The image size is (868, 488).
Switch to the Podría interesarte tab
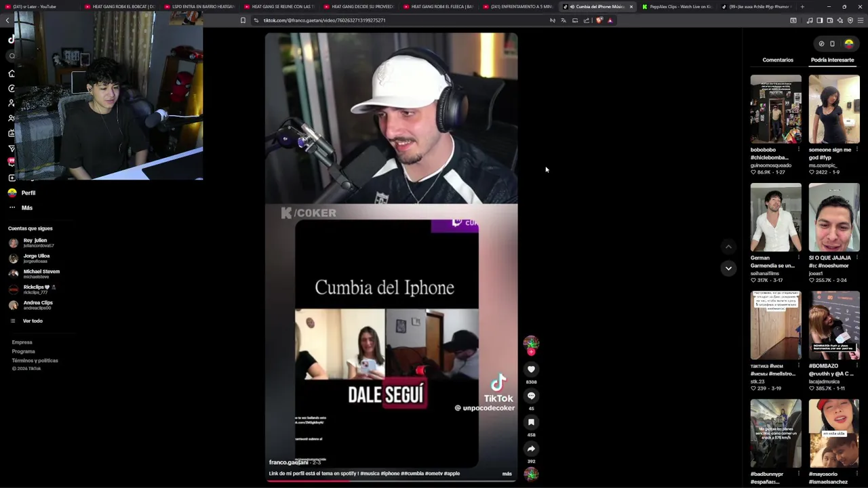(x=832, y=60)
